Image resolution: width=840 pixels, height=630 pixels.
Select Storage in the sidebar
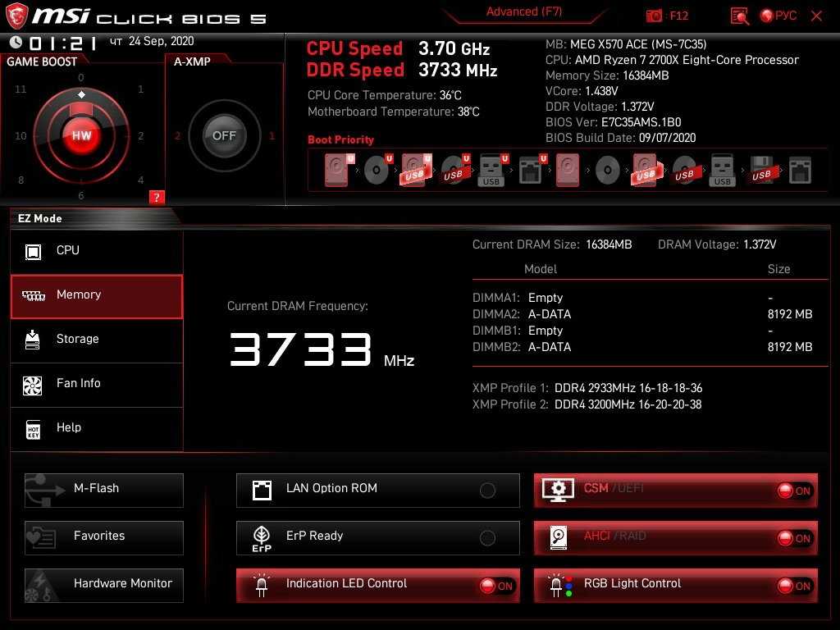click(x=97, y=340)
